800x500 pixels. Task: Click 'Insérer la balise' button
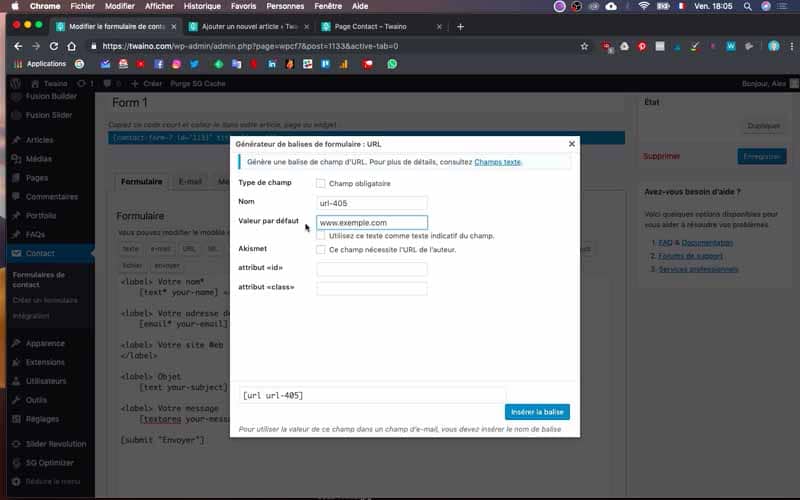[537, 412]
